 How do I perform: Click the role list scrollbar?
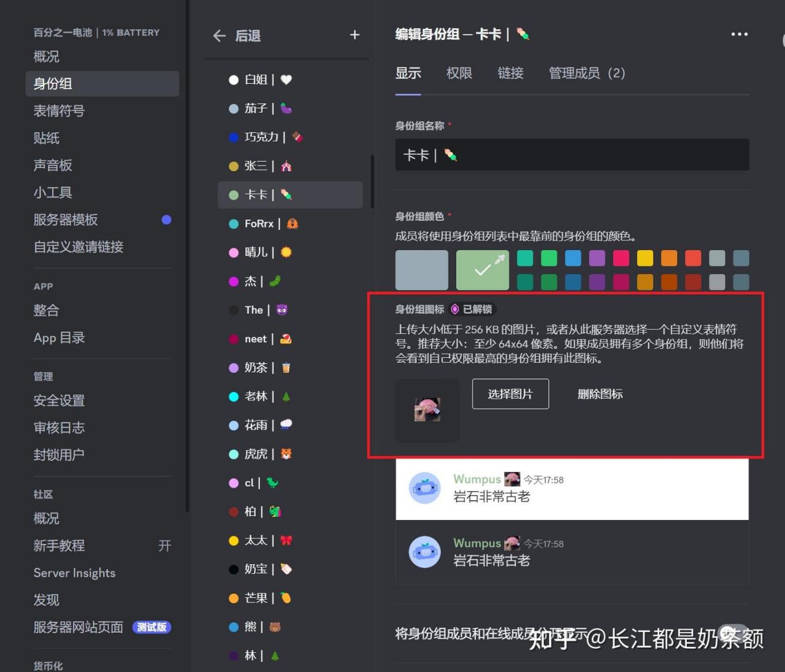tap(372, 181)
